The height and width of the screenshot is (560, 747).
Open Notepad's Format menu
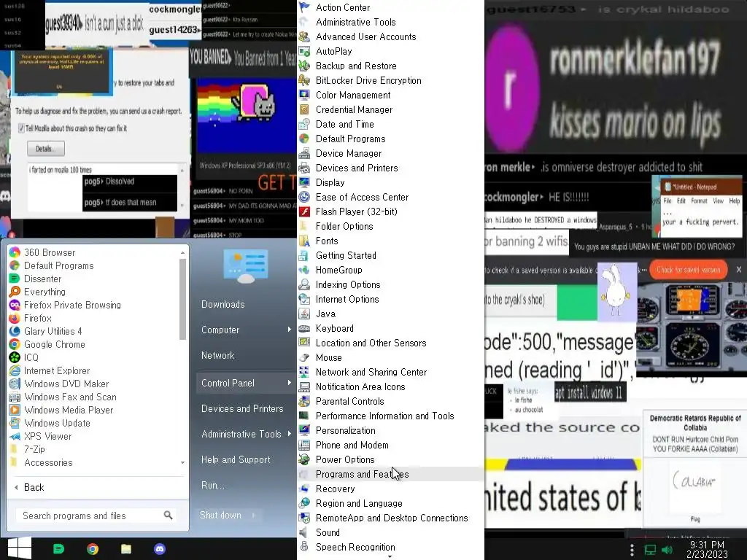pyautogui.click(x=699, y=201)
